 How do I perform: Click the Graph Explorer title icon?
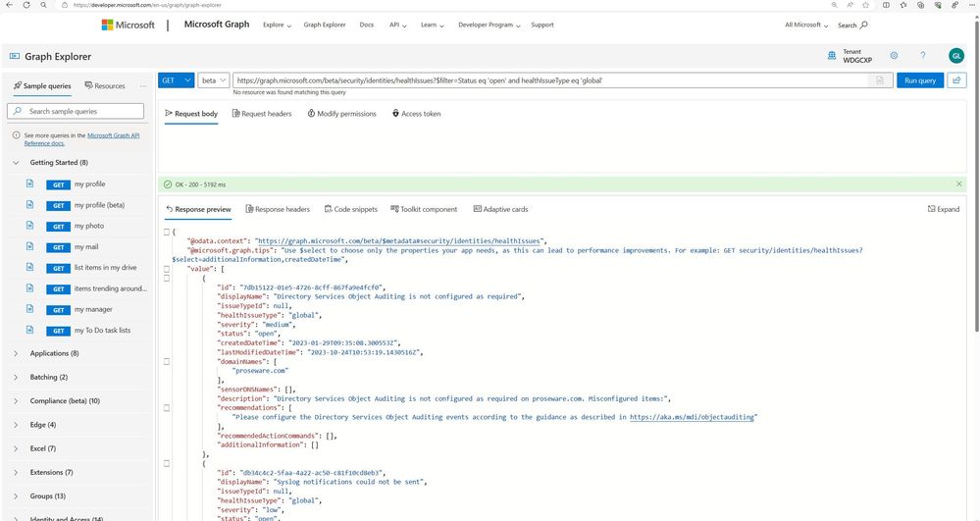(x=15, y=56)
